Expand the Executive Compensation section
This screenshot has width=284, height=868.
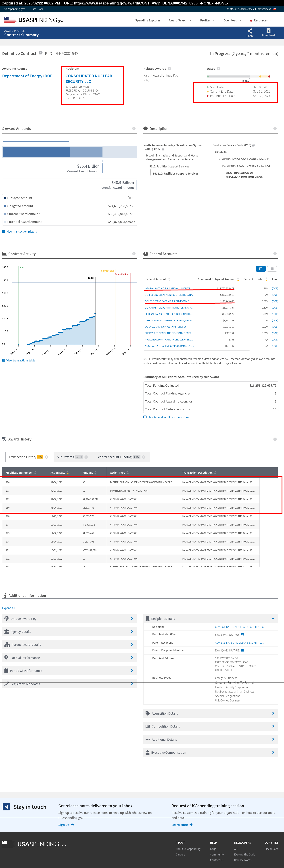(x=211, y=752)
